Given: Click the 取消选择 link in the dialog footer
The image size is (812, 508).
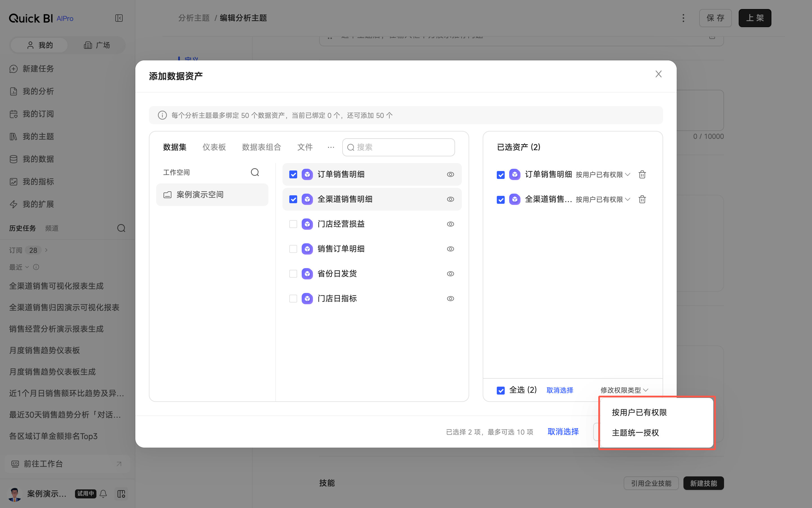Looking at the screenshot, I should click(x=563, y=432).
